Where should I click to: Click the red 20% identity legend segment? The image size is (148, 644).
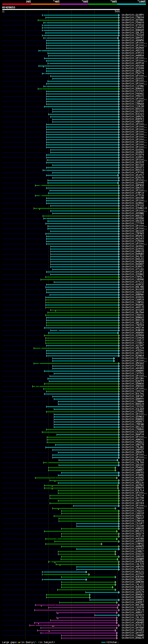pyautogui.click(x=16, y=4)
